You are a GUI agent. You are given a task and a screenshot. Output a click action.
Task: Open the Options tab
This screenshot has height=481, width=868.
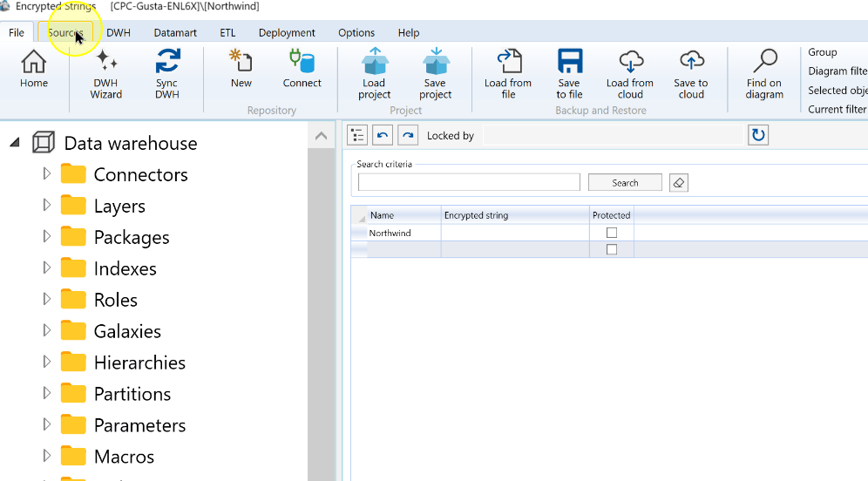[356, 32]
